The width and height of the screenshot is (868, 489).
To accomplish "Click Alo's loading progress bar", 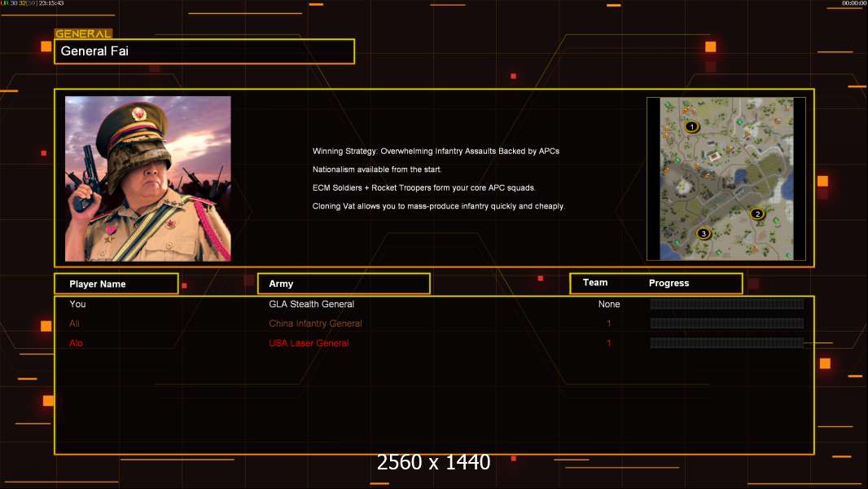I will click(x=726, y=343).
